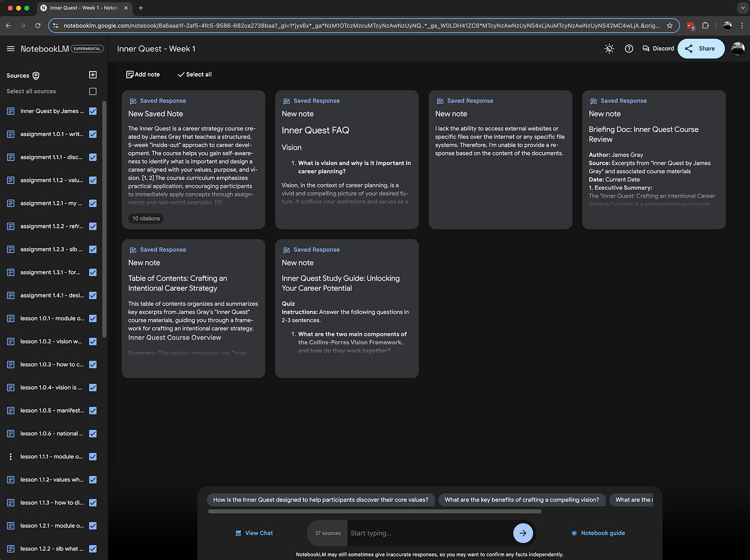This screenshot has height=560, width=750.
Task: Click the lesson 1.1.2 document icon
Action: 11,480
